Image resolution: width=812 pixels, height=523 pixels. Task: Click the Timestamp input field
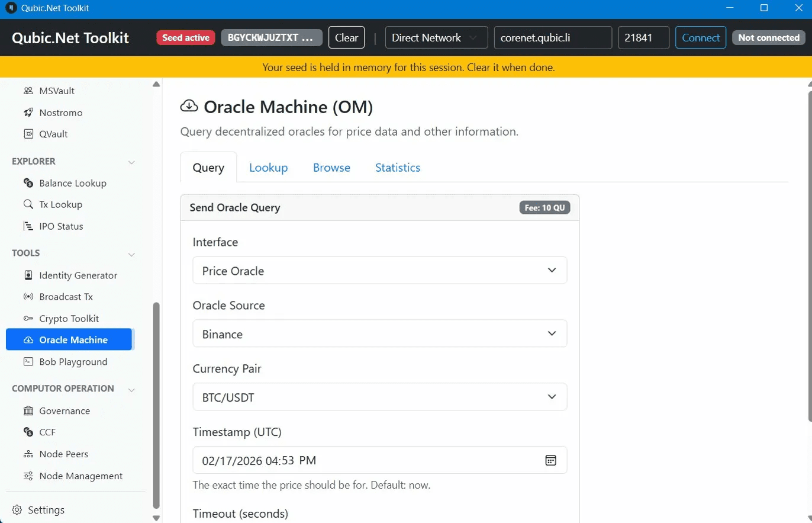[x=355, y=460]
